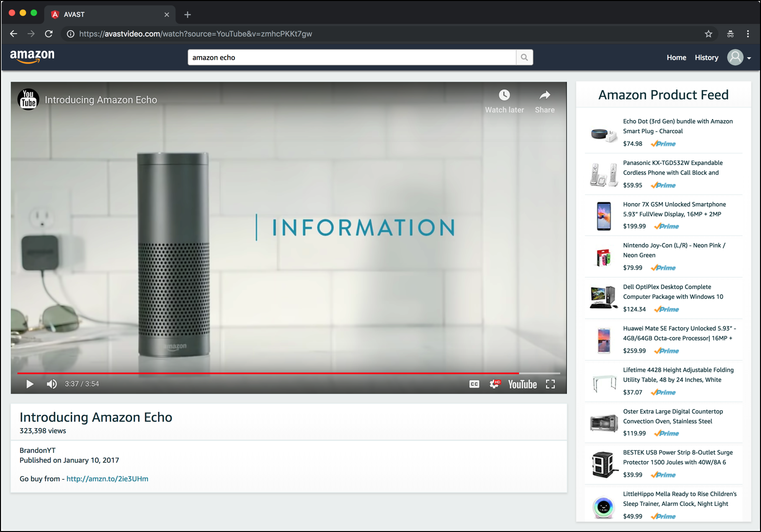Open BESTEK USB Power Strip listing
The height and width of the screenshot is (532, 761).
(678, 457)
